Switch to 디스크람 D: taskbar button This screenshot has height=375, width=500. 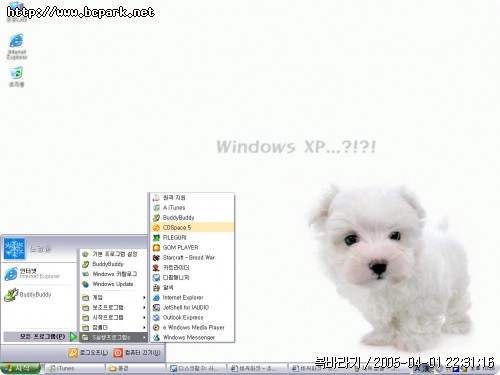(196, 368)
